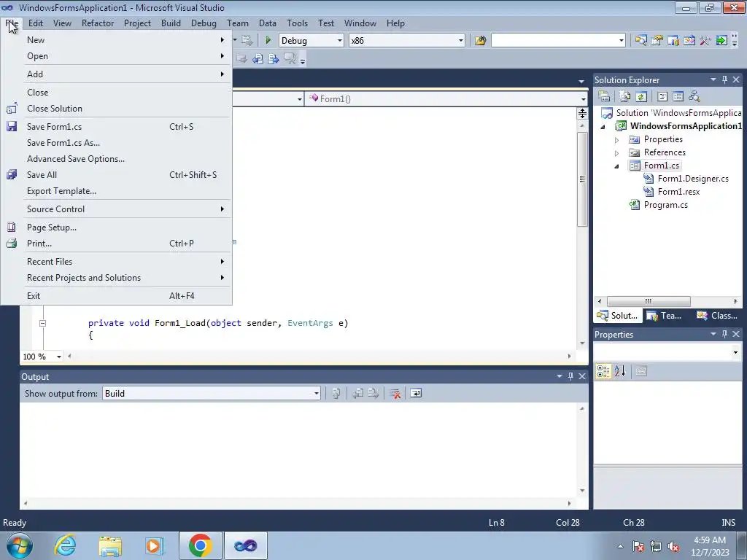The width and height of the screenshot is (747, 560).
Task: Toggle word wrap in the Output panel
Action: click(x=416, y=393)
